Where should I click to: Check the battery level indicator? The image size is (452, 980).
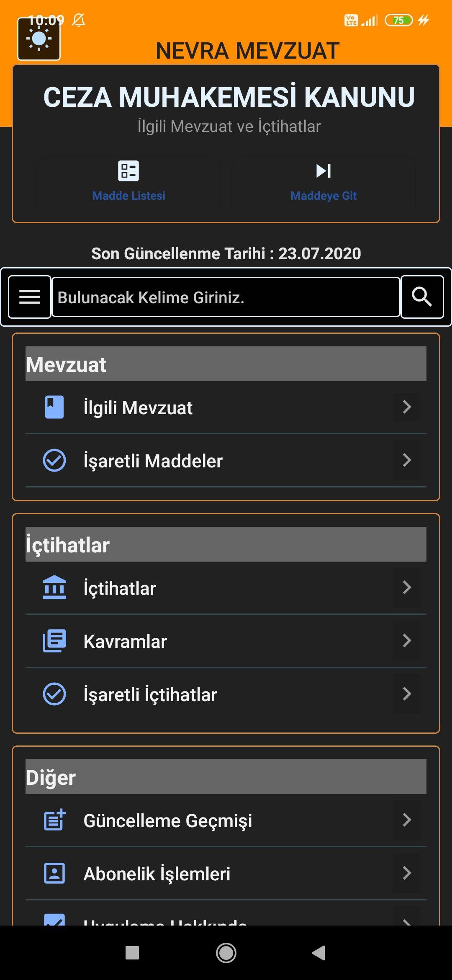(399, 20)
